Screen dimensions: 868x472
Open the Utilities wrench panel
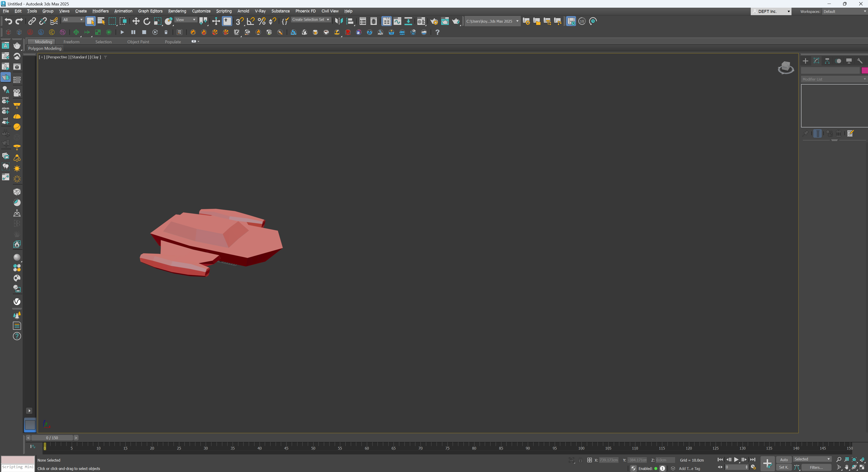coord(860,61)
